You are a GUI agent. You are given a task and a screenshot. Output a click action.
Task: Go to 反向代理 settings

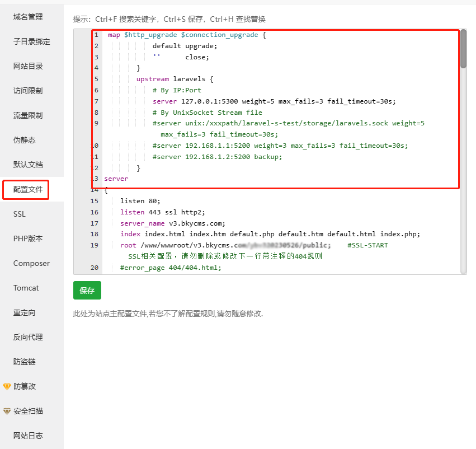click(28, 337)
